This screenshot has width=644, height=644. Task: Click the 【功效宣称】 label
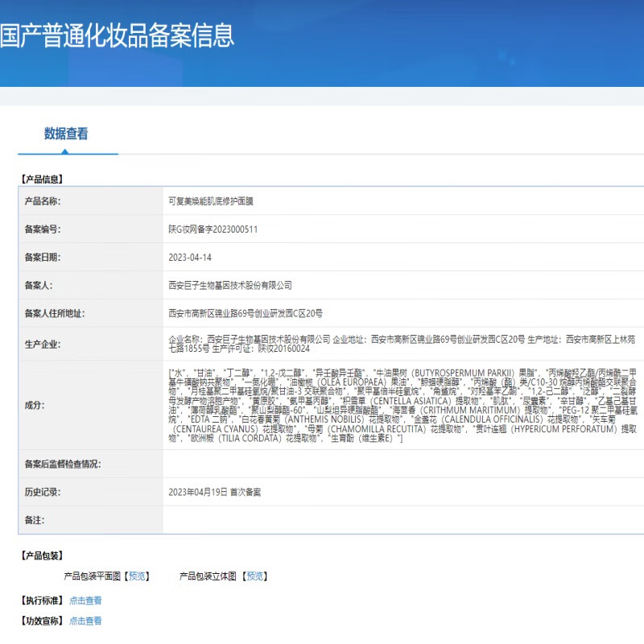(42, 621)
